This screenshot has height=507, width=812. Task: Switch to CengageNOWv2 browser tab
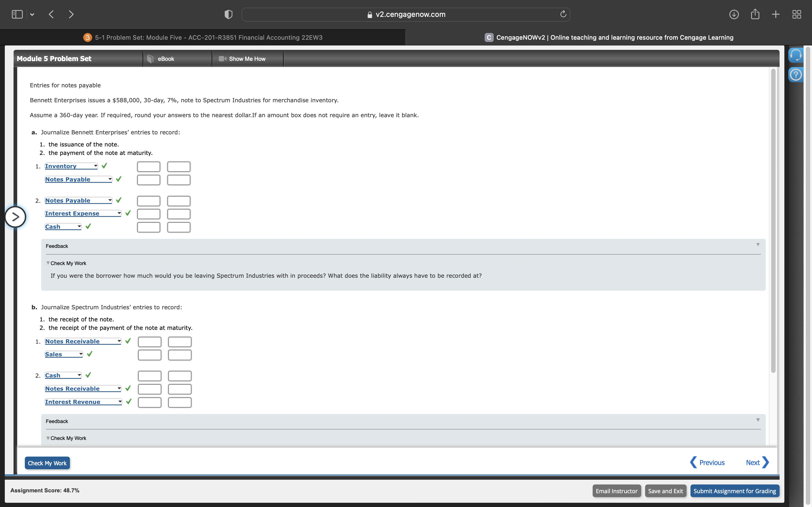[609, 37]
